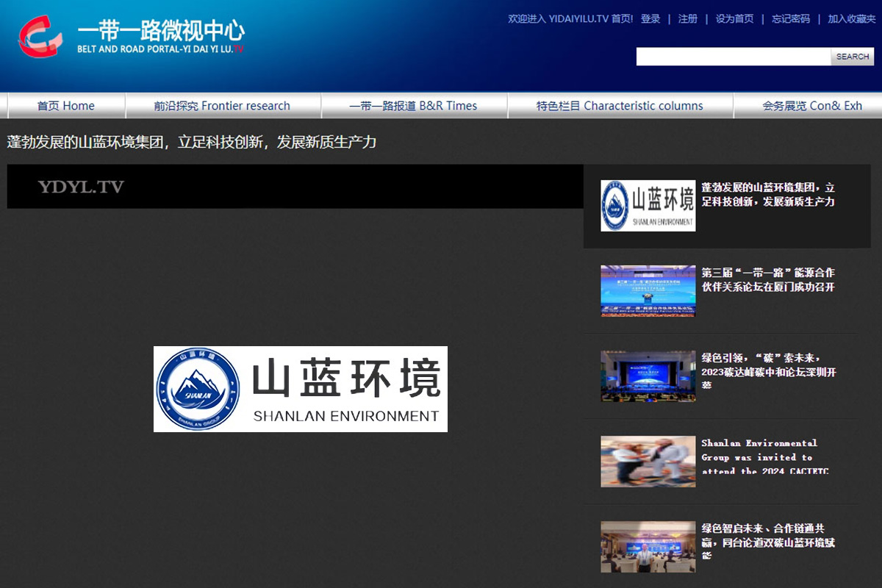Open the Xiamen energy forum thumbnail
Image resolution: width=882 pixels, height=588 pixels.
click(648, 291)
